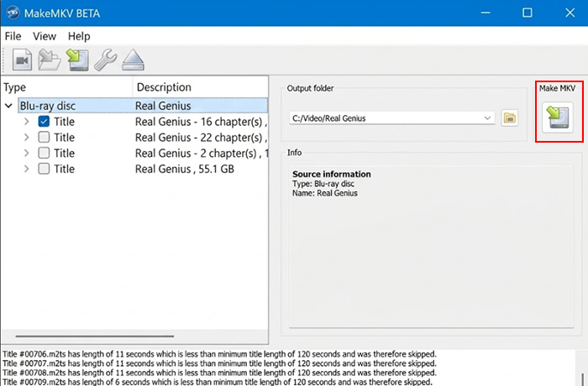Viewport: 588px width, 386px height.
Task: Click 'Type: Blu-ray disc' info line
Action: click(x=323, y=184)
